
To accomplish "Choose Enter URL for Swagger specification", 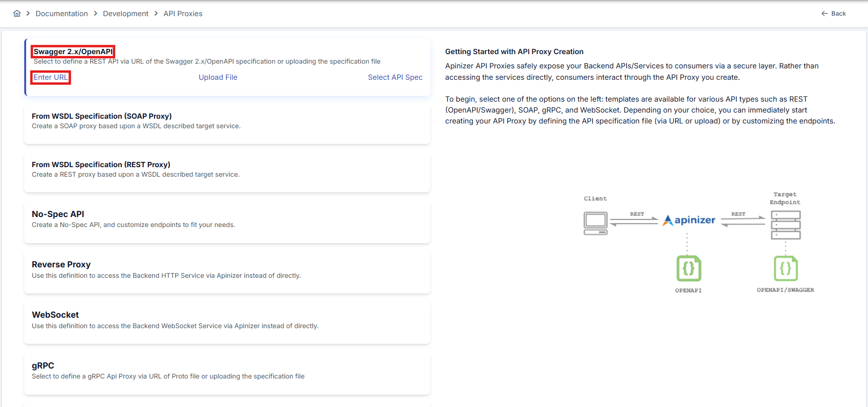I will 50,77.
